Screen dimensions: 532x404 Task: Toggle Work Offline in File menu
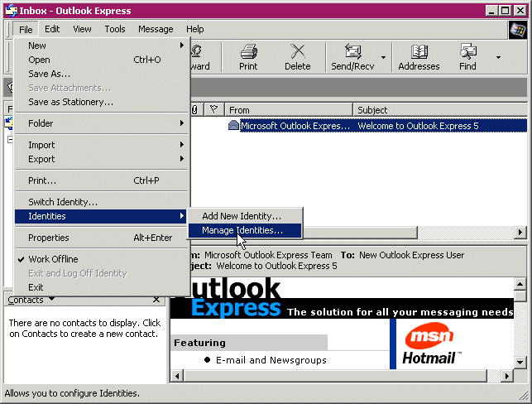click(101, 259)
